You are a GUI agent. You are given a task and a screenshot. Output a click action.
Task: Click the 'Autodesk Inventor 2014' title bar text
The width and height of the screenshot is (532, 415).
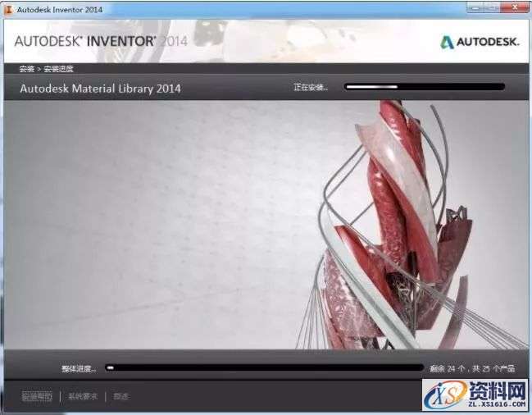(x=60, y=10)
